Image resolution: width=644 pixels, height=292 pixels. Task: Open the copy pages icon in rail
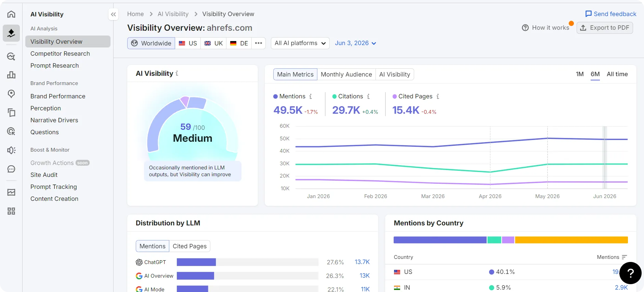click(11, 112)
